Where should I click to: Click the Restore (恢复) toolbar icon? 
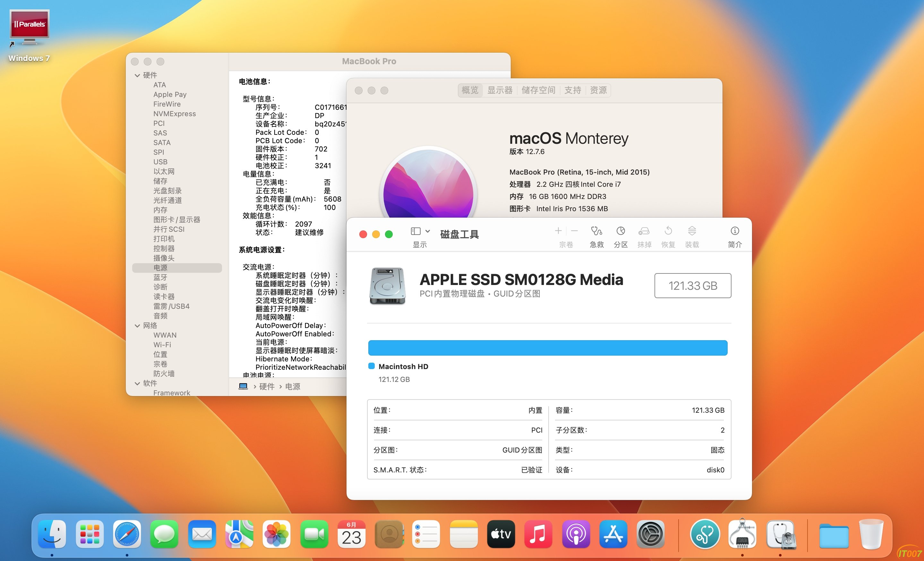pos(668,231)
